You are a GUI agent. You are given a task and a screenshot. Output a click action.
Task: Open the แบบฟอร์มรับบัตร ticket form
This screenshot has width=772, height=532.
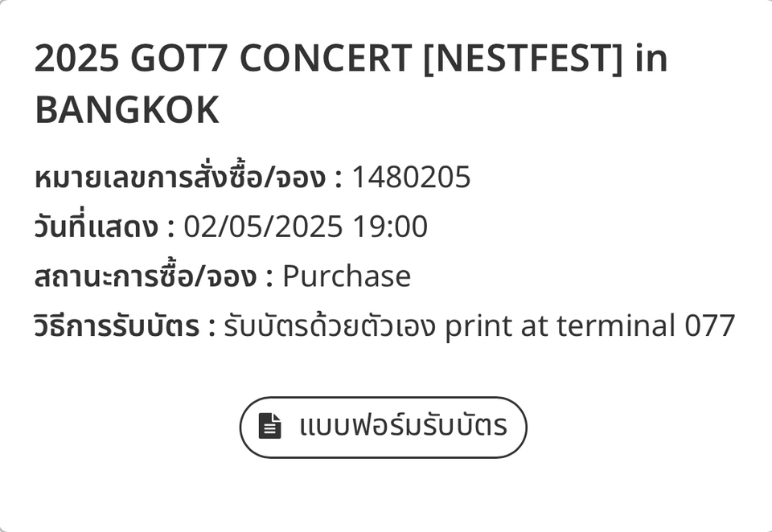click(384, 427)
